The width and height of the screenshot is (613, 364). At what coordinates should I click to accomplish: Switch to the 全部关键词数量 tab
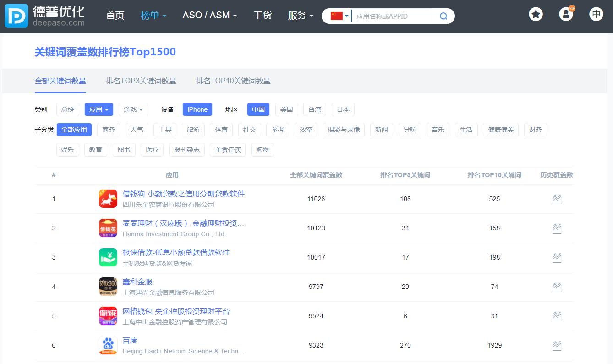(x=60, y=81)
